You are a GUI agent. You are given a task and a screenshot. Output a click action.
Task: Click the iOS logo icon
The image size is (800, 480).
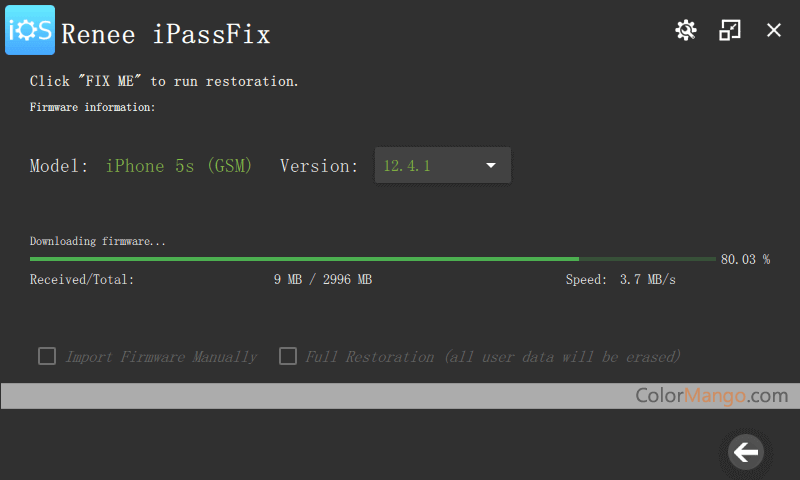30,30
